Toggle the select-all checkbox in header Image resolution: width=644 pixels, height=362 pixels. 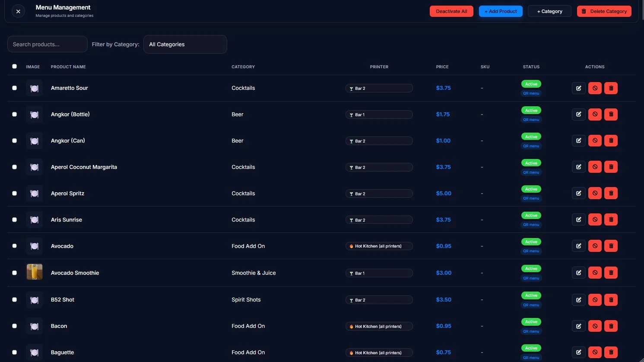coord(14,67)
